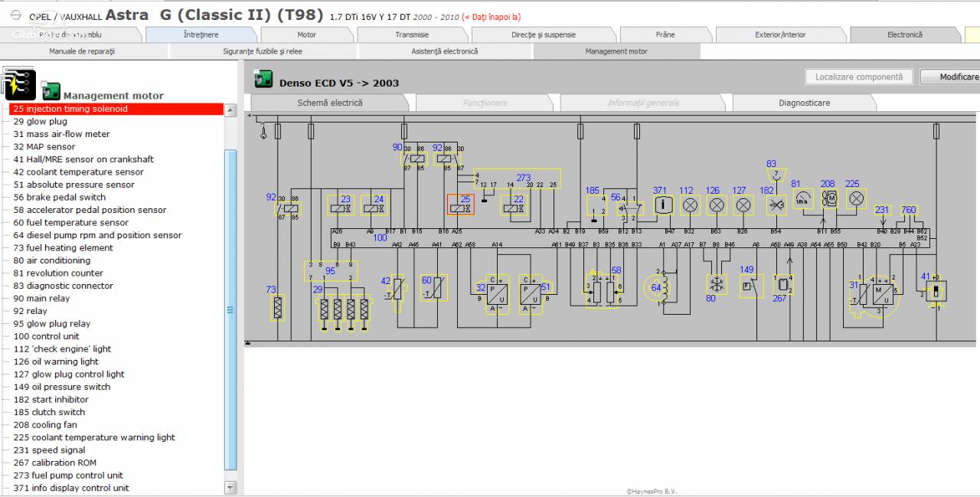Click start inhibitor symbol 182
The image size is (980, 497).
tap(776, 204)
